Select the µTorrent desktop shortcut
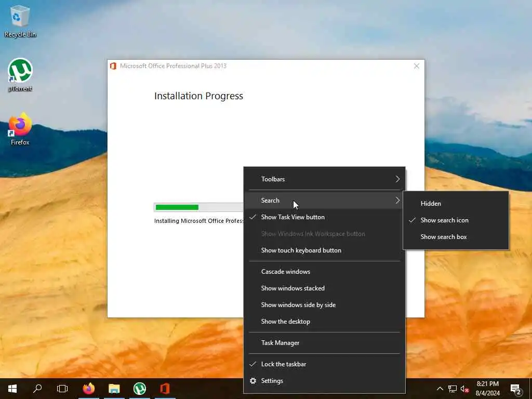 tap(20, 75)
